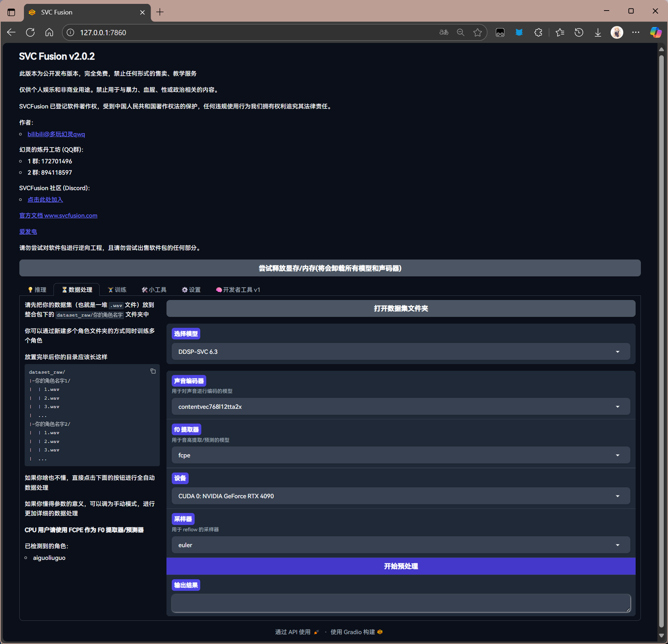Open the bilibili author link
668x644 pixels.
click(56, 134)
